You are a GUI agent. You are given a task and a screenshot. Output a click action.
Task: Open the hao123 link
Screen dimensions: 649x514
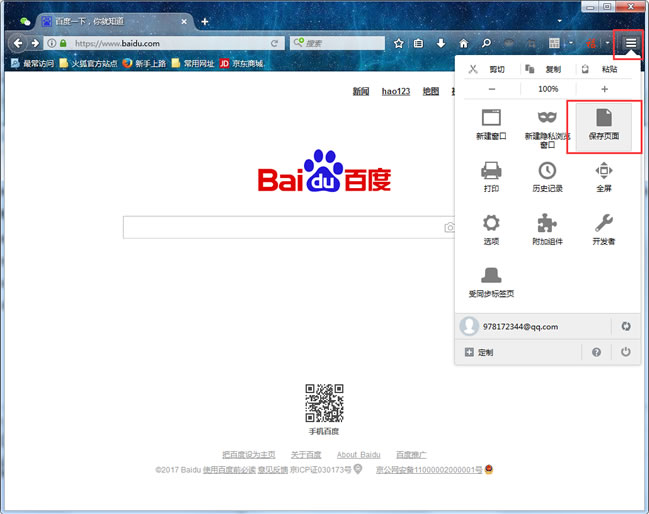(x=396, y=91)
